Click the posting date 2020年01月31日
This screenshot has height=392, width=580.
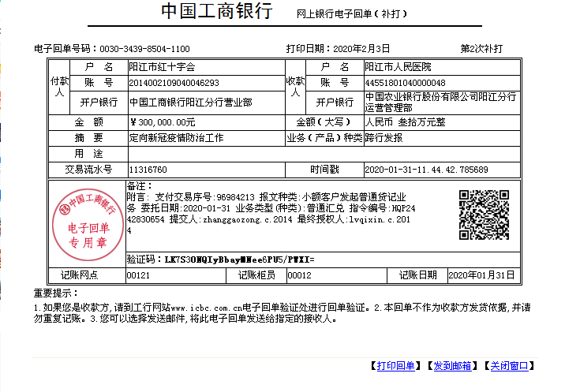click(481, 275)
